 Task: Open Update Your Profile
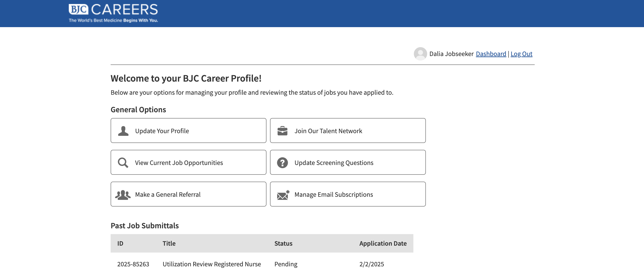pyautogui.click(x=188, y=130)
